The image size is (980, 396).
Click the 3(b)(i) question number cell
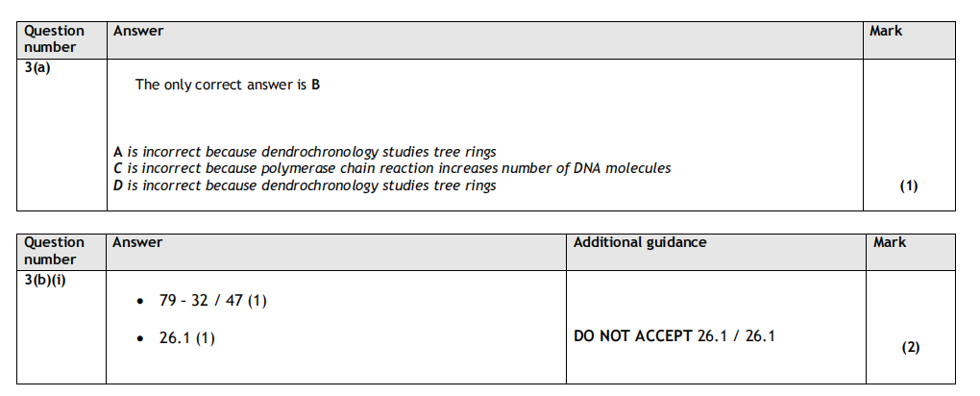click(x=45, y=281)
